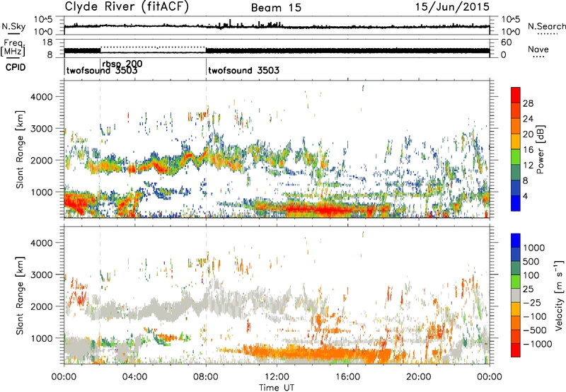Screen dimensions: 566x392
Task: Click the gray ground-scatter band near 06:00 in the velocity panel
Action: click(x=170, y=309)
